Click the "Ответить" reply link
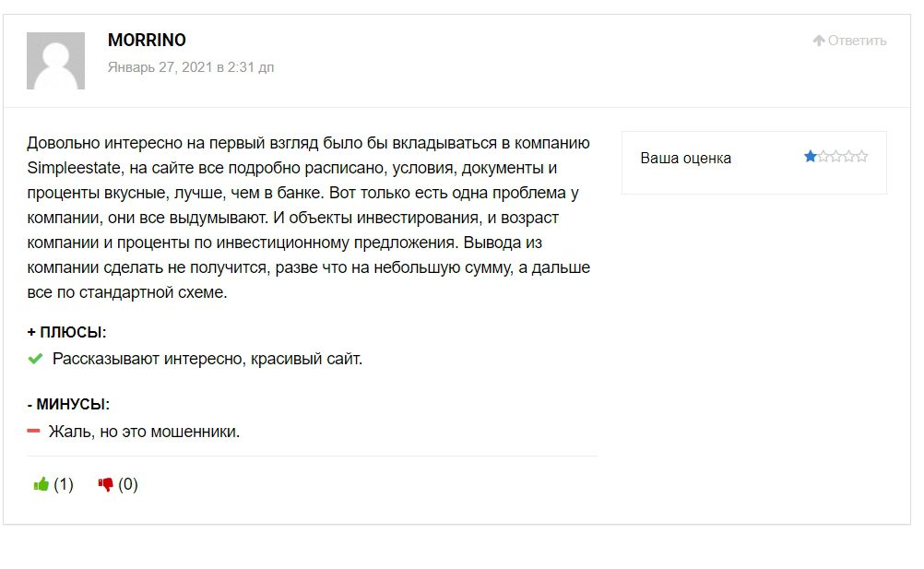Screen dimensions: 924x569 (x=857, y=41)
